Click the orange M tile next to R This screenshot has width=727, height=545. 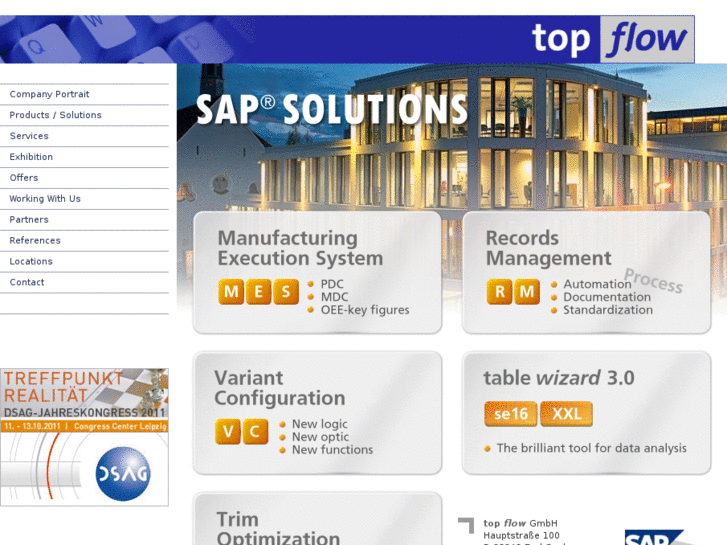coord(527,292)
